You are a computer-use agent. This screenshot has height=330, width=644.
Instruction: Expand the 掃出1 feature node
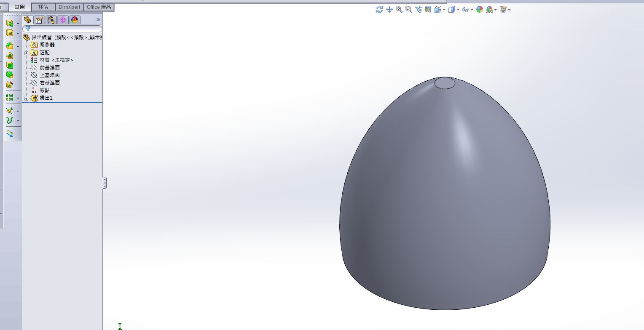27,98
